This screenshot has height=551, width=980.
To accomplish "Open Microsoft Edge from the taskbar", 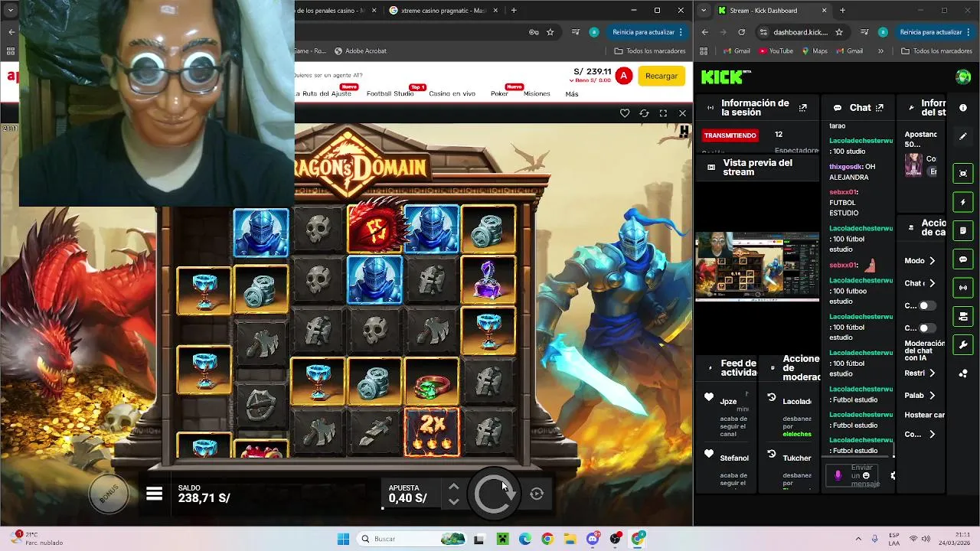I will pyautogui.click(x=524, y=539).
